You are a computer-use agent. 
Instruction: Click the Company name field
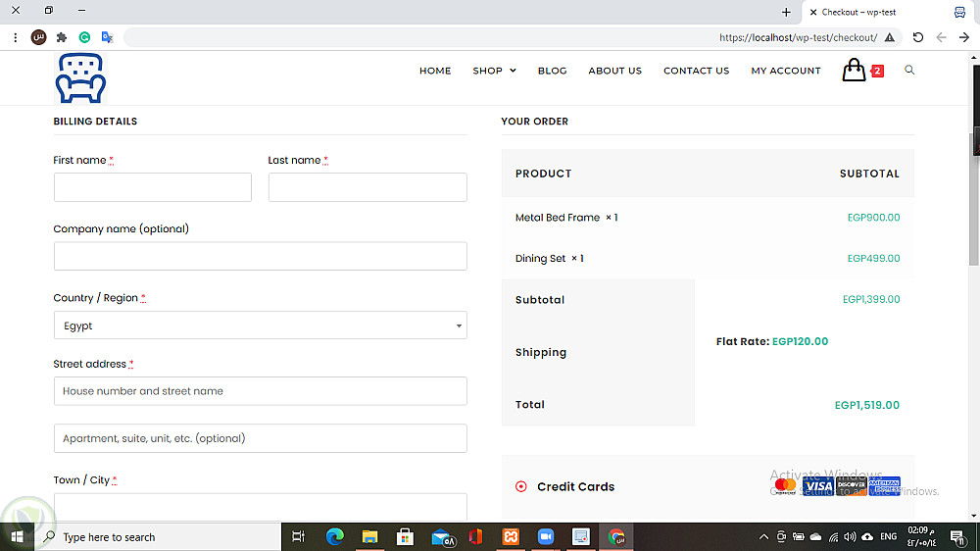pos(260,256)
